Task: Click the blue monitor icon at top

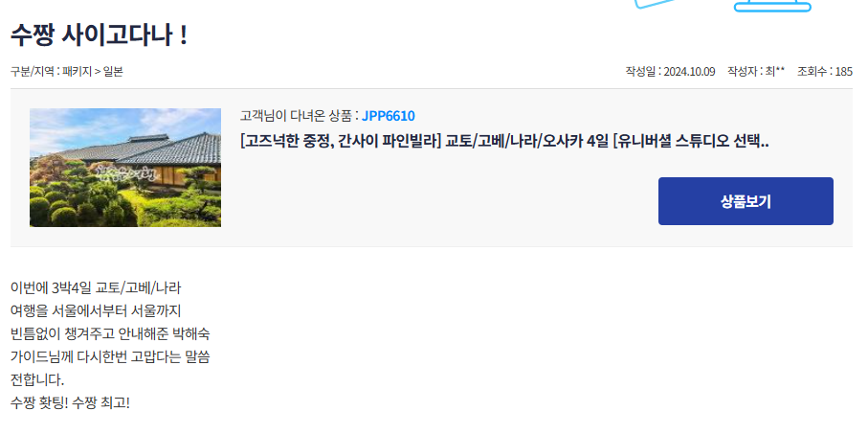Action: [772, 6]
